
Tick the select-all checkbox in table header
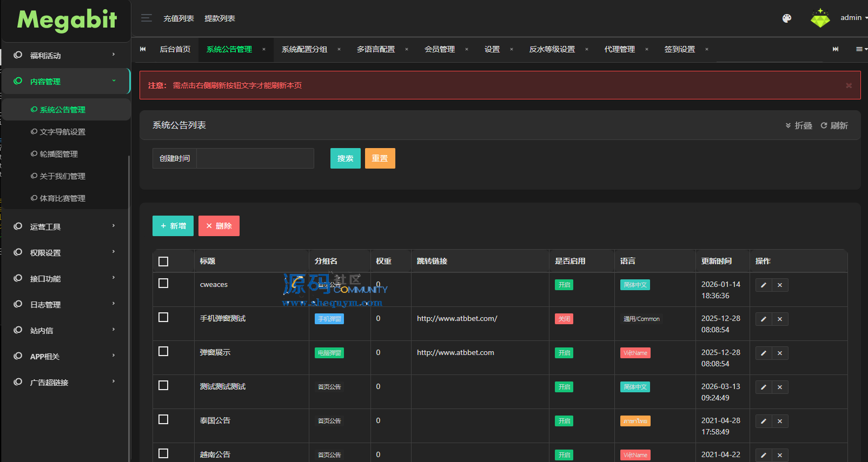pos(163,262)
